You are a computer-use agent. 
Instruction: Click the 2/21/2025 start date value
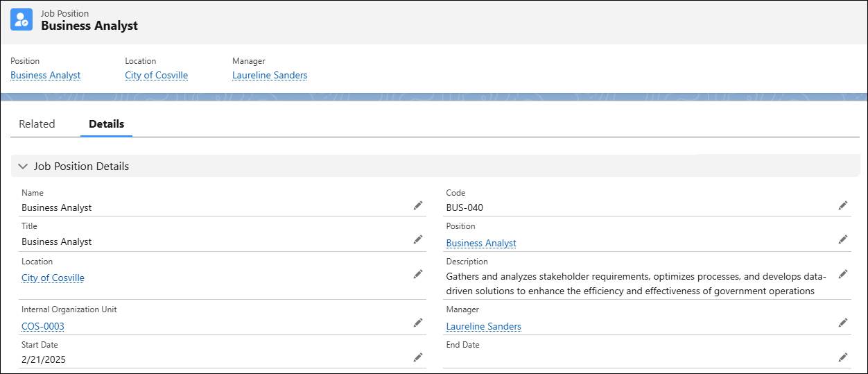[44, 359]
